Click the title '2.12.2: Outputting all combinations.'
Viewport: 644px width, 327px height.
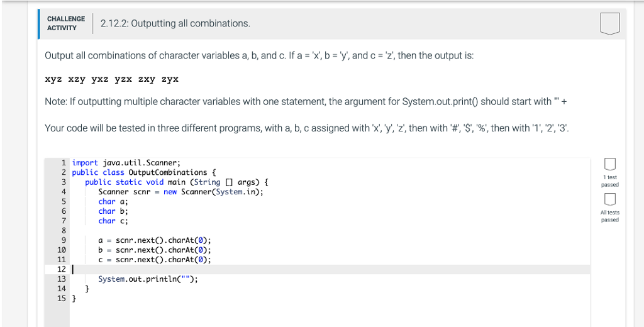point(175,23)
